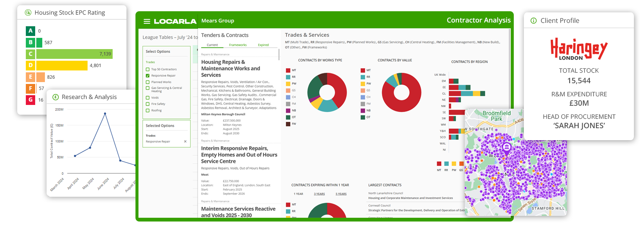644x226 pixels.
Task: Click the 'SARAH JONES' procurement name
Action: (x=579, y=126)
